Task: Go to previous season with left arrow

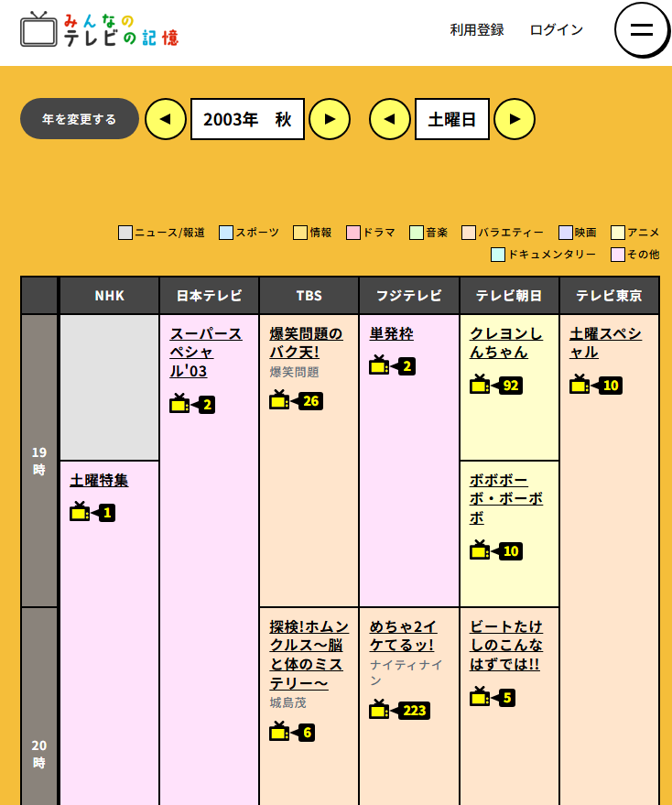Action: 166,119
